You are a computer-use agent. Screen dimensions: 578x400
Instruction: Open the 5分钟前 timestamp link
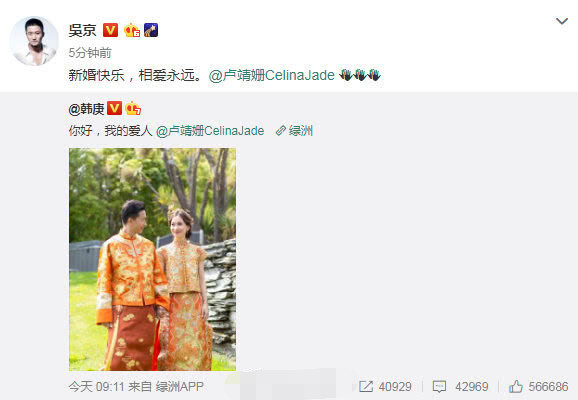click(x=90, y=53)
